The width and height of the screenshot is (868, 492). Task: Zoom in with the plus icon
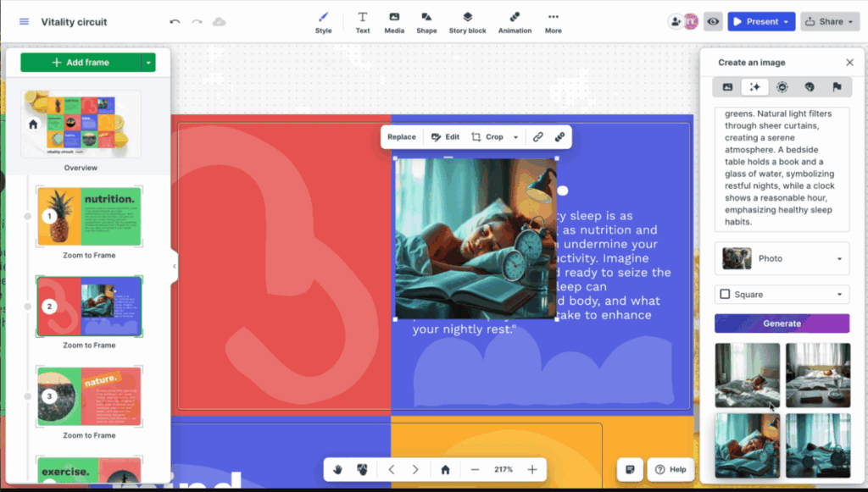pos(532,470)
